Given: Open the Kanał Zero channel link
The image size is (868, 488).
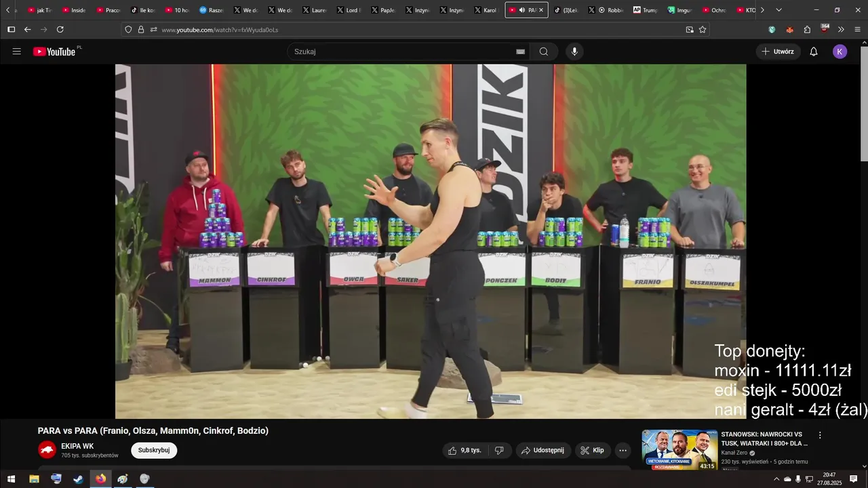Looking at the screenshot, I should [x=734, y=453].
